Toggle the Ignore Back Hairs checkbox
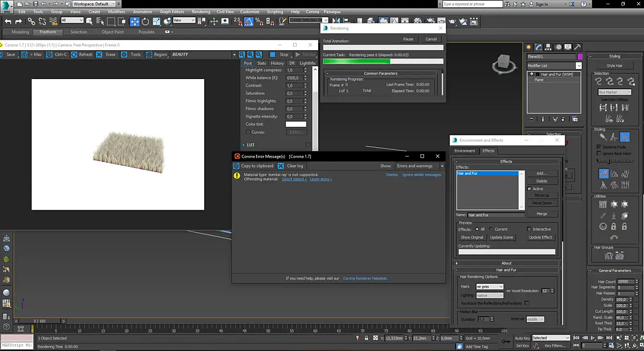Screen dimensions: 644x351 pos(599,153)
